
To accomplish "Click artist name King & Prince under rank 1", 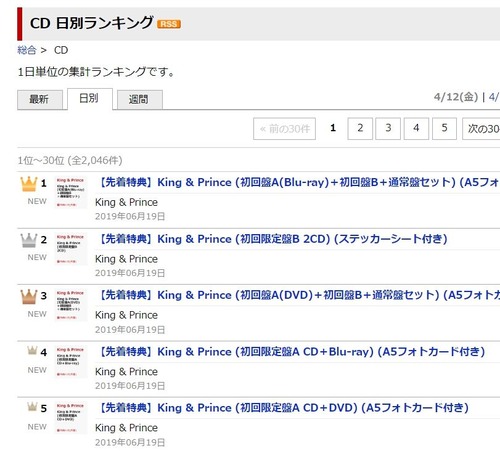I will (x=126, y=202).
